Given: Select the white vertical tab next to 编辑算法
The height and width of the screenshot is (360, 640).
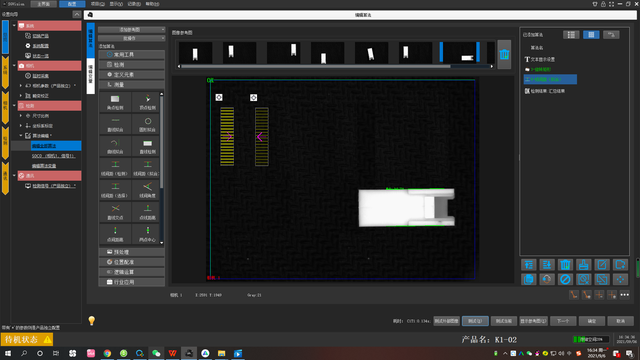Looking at the screenshot, I should click(91, 76).
